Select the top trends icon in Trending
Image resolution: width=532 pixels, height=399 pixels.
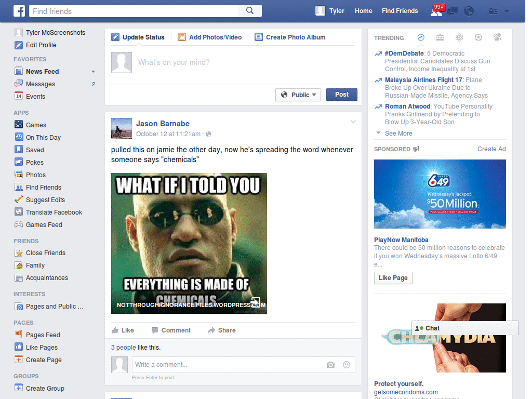coord(421,37)
